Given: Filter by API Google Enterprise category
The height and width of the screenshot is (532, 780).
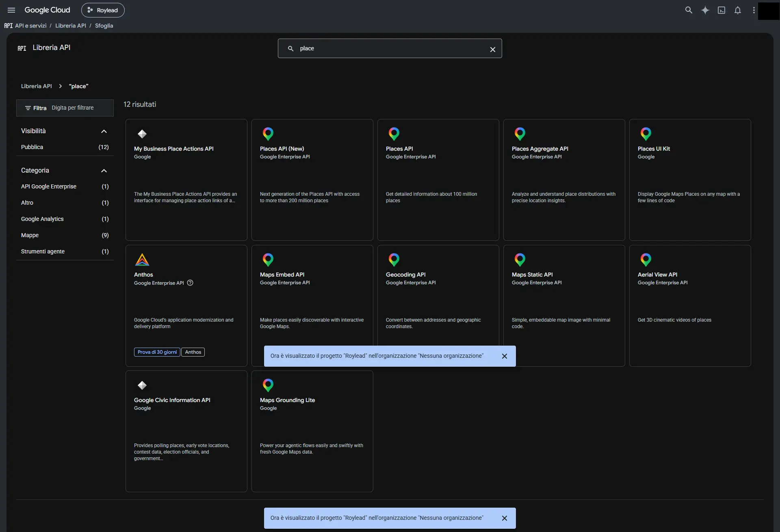Looking at the screenshot, I should click(65, 186).
